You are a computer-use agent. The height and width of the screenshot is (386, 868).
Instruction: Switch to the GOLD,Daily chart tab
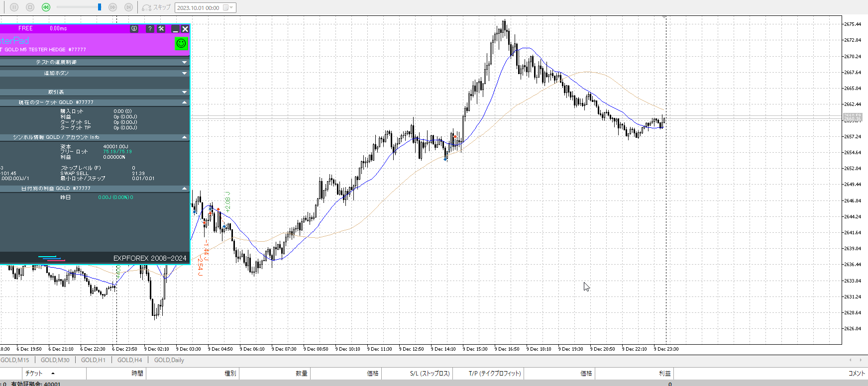169,360
